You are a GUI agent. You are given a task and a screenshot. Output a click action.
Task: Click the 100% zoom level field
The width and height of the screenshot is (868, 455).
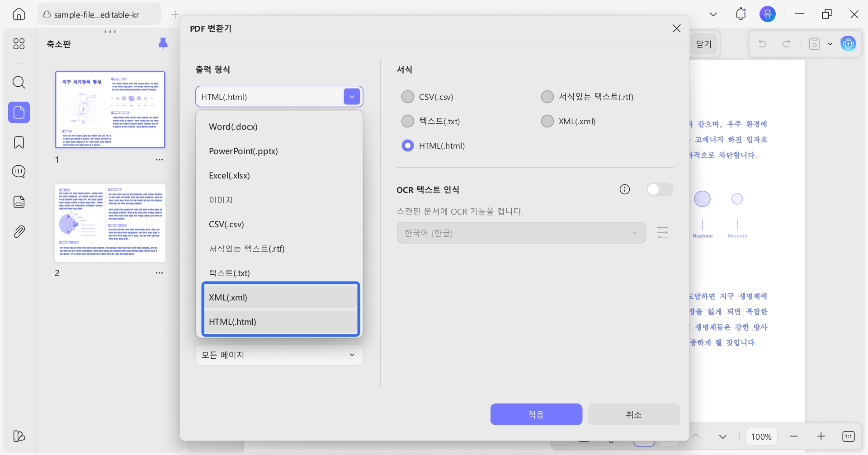(x=761, y=436)
